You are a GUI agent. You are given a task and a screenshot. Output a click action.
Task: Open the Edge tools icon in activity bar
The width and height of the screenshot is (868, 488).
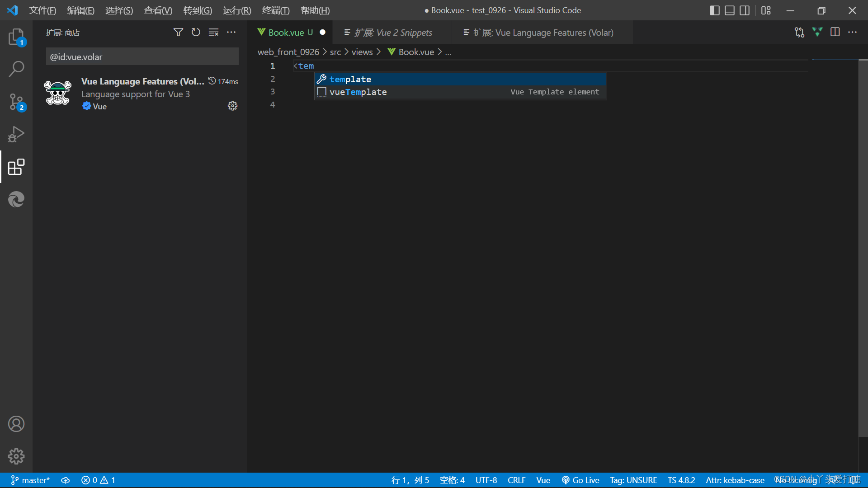tap(16, 199)
